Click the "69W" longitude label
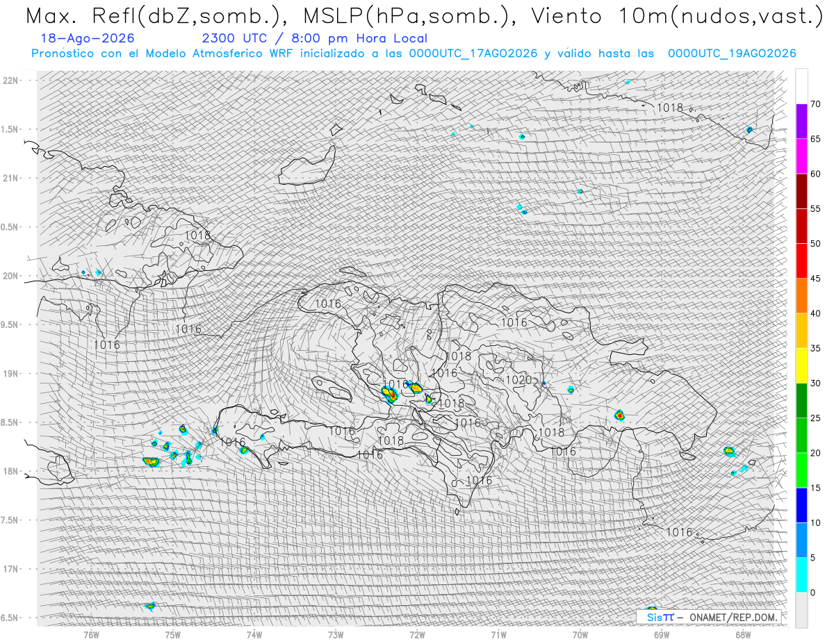This screenshot has width=834, height=644. 662,634
